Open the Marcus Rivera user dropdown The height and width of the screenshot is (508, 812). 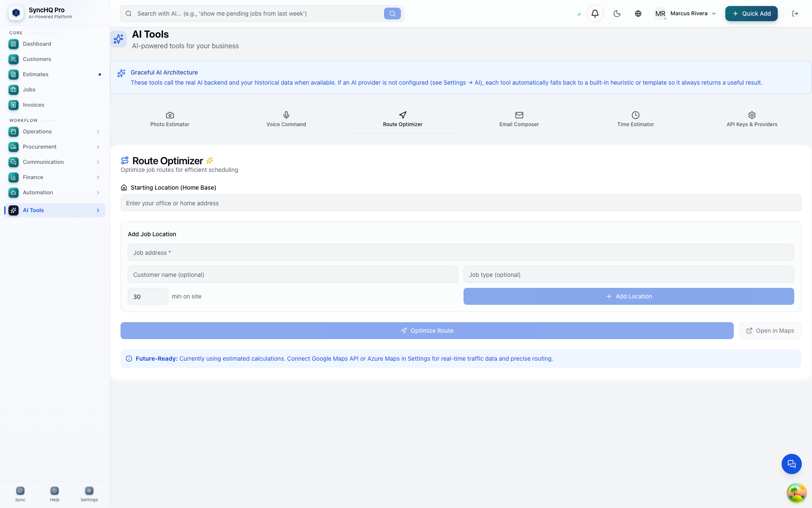click(x=685, y=14)
